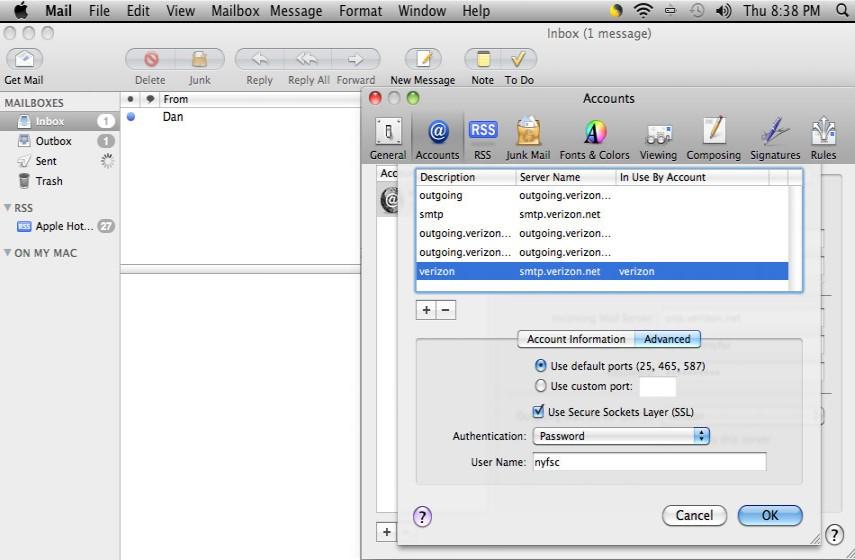Open Junk Mail preferences pane
Viewport: 855px width, 560px height.
click(528, 139)
